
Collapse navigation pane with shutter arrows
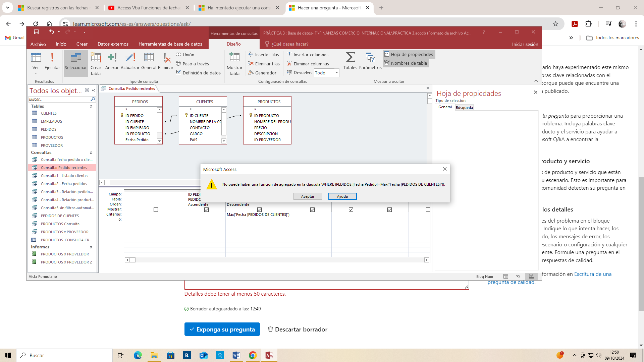(93, 90)
